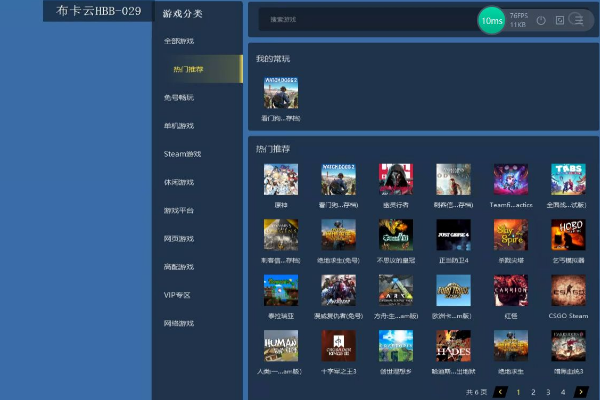Open the Euro Truck Simulator tile

453,290
